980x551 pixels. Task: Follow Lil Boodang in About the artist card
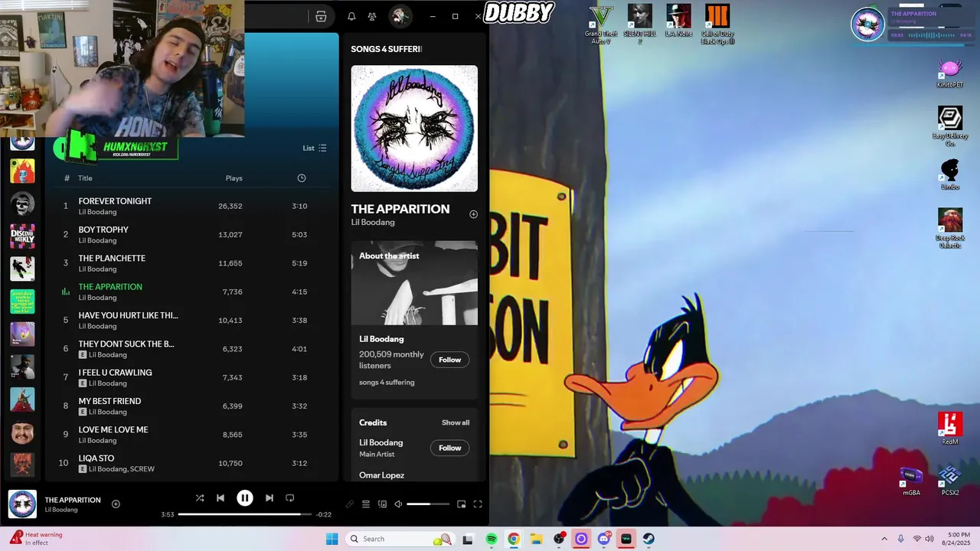click(x=449, y=360)
